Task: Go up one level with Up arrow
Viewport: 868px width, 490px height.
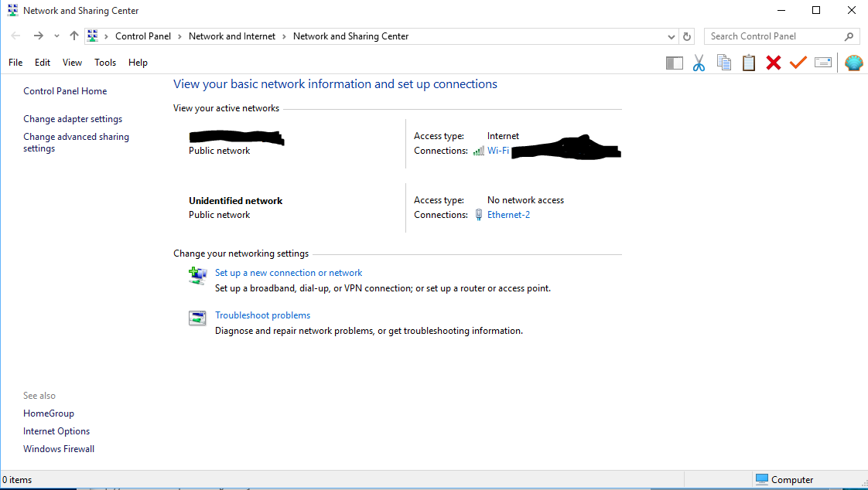Action: pos(74,36)
